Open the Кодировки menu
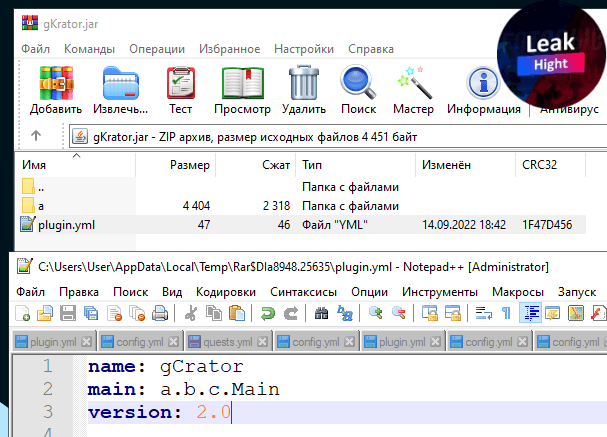 tap(226, 292)
